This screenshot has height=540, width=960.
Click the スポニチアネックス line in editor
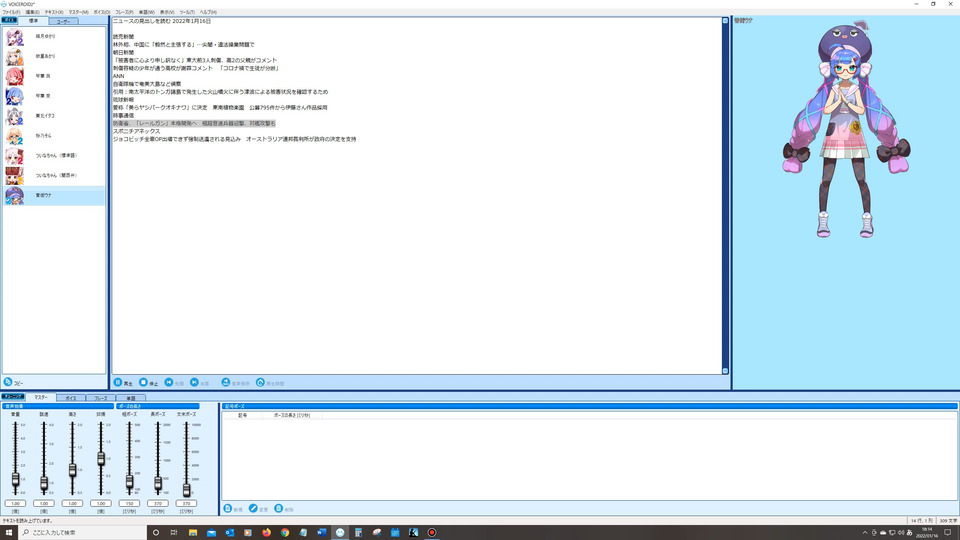tap(137, 131)
